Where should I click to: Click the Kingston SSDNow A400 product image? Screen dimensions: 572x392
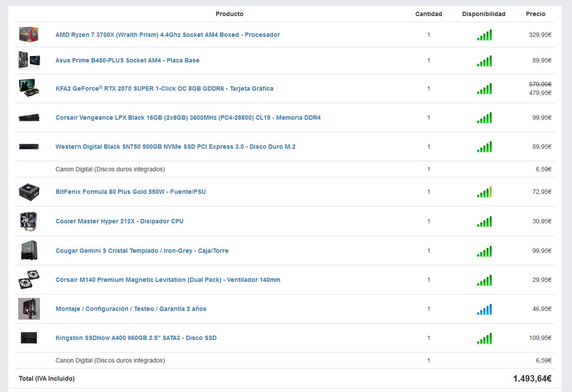tap(29, 338)
